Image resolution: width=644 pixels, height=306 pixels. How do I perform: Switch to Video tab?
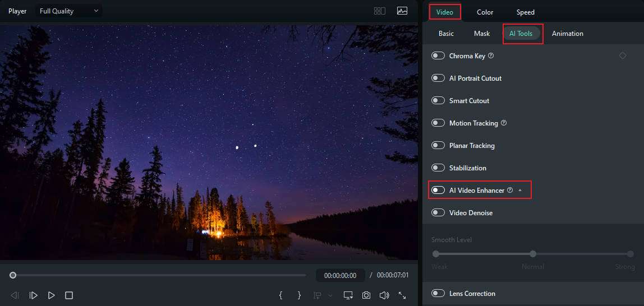tap(445, 12)
